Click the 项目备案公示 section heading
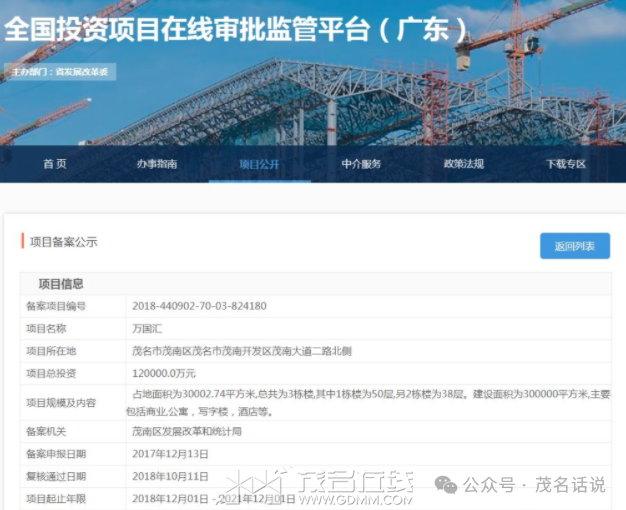The image size is (626, 510). click(x=64, y=242)
